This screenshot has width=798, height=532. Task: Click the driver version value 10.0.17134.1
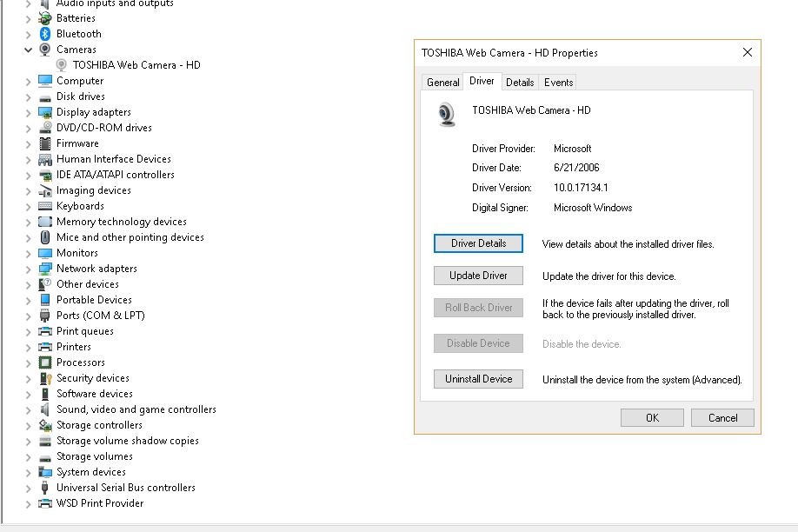(x=581, y=188)
